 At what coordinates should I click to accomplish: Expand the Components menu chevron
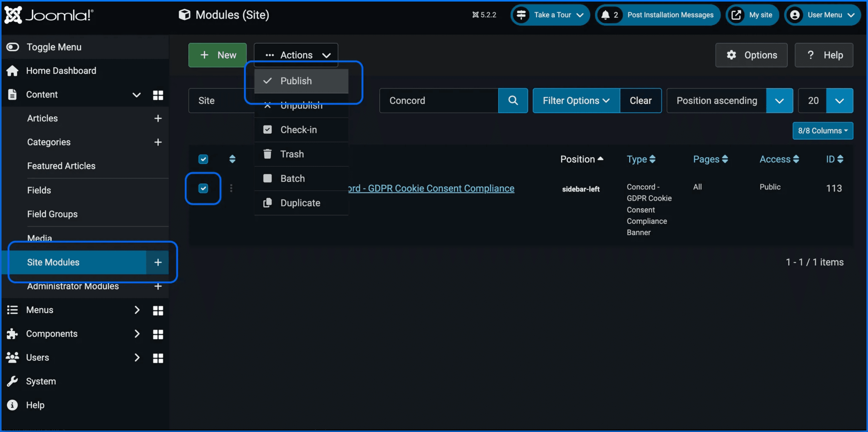[137, 334]
